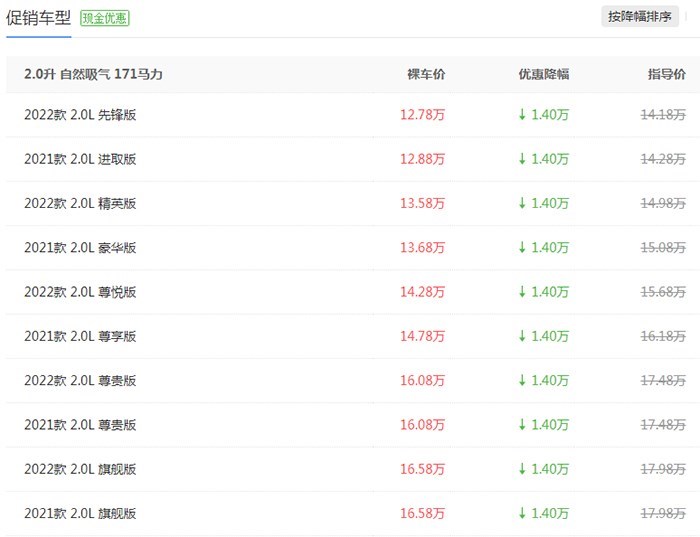This screenshot has width=700, height=537.
Task: Open the 2022款 2.0L 旗舰版 model
Action: (x=80, y=469)
